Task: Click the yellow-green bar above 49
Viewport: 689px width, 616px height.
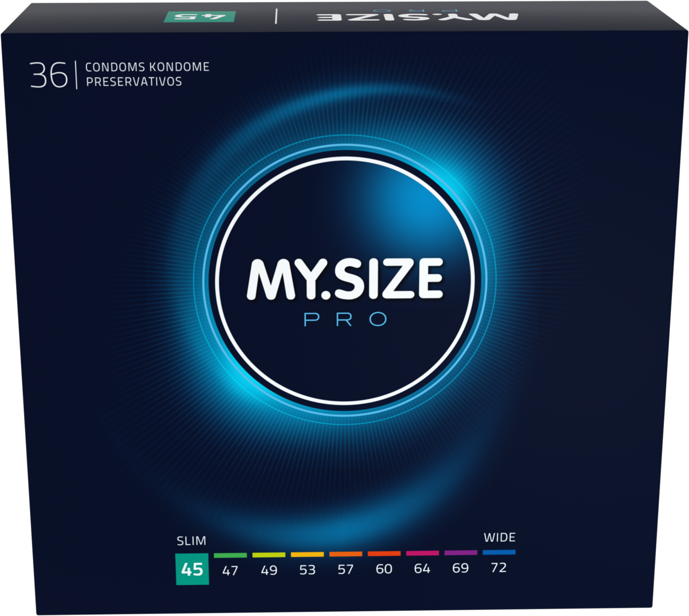Action: tap(268, 555)
